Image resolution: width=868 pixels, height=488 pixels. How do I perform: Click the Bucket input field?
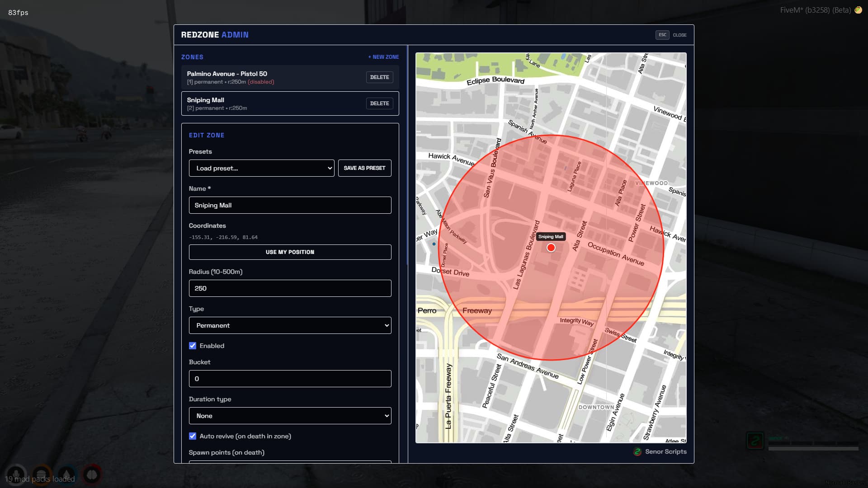(x=290, y=379)
